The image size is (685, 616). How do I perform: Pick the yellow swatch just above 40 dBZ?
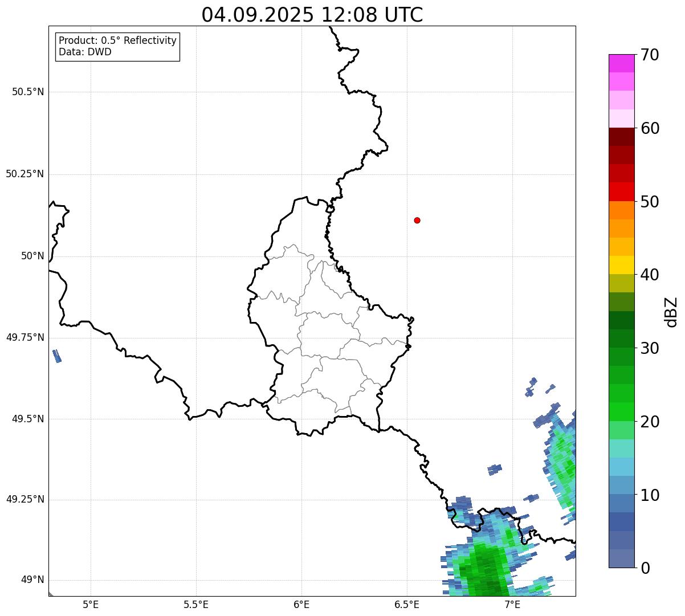621,265
